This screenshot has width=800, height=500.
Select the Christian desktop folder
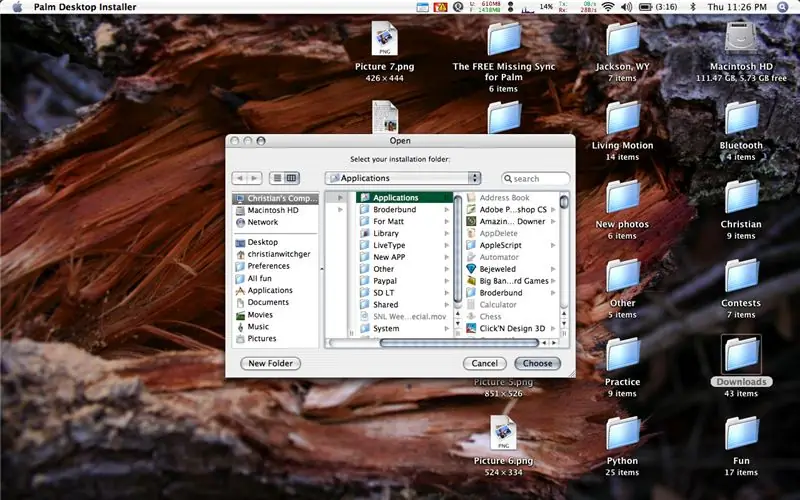coord(741,196)
